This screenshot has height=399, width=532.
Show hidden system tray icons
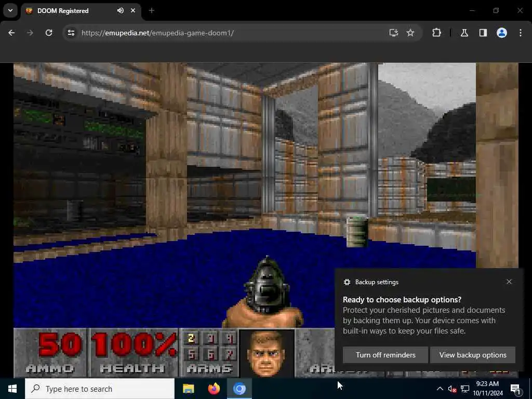click(x=440, y=389)
